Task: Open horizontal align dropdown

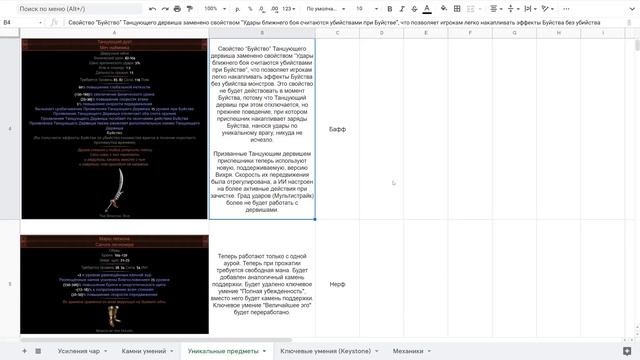Action: pos(496,9)
